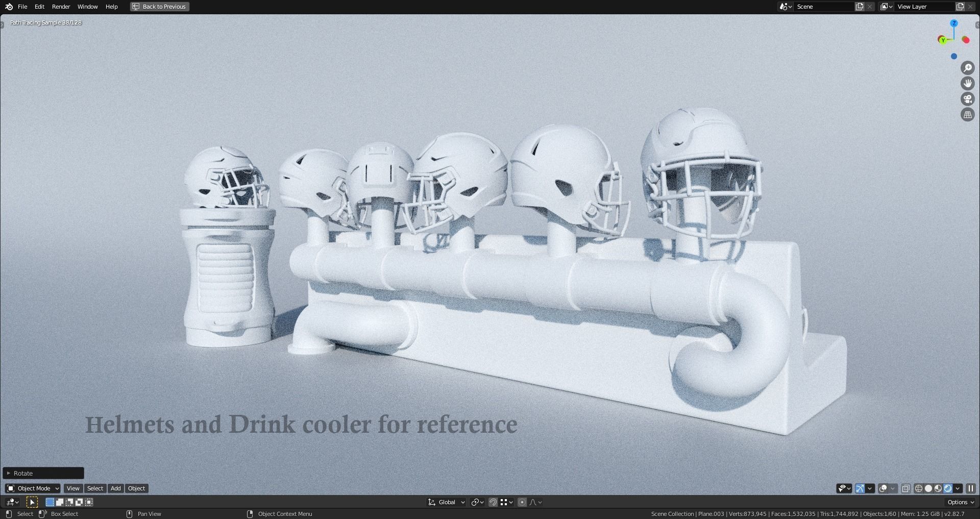Viewport: 980px width, 519px height.
Task: Click the green Y axis gizmo handle
Action: [x=943, y=40]
